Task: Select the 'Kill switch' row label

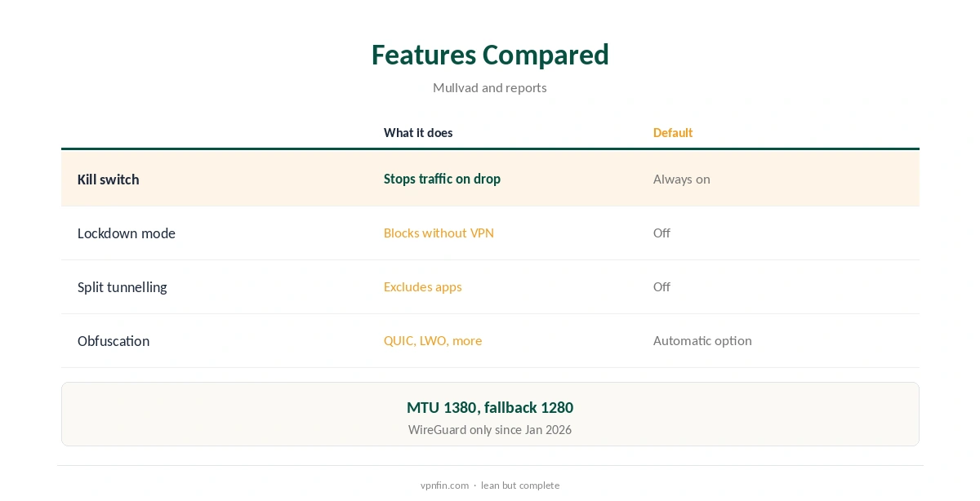Action: point(109,180)
